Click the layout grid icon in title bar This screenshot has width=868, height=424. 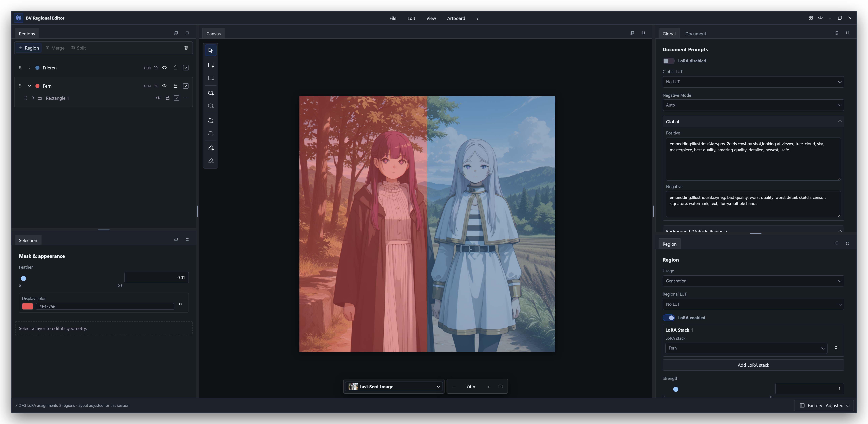click(x=810, y=18)
